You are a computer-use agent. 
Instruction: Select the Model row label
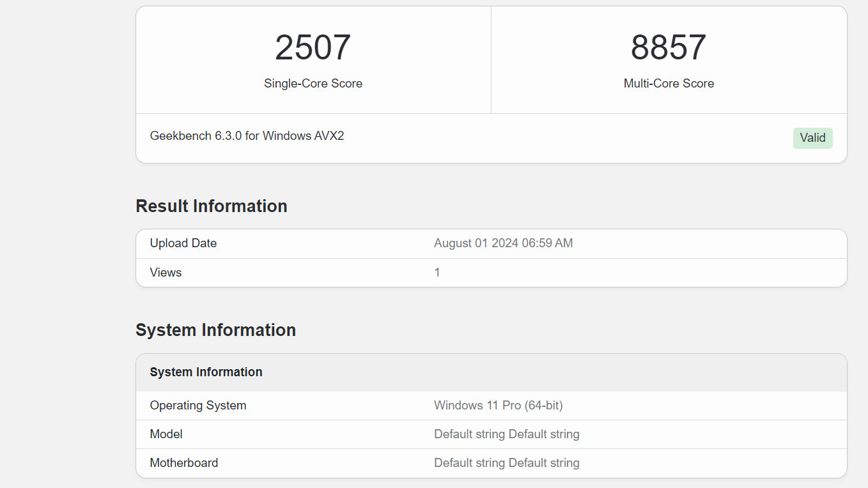(166, 434)
